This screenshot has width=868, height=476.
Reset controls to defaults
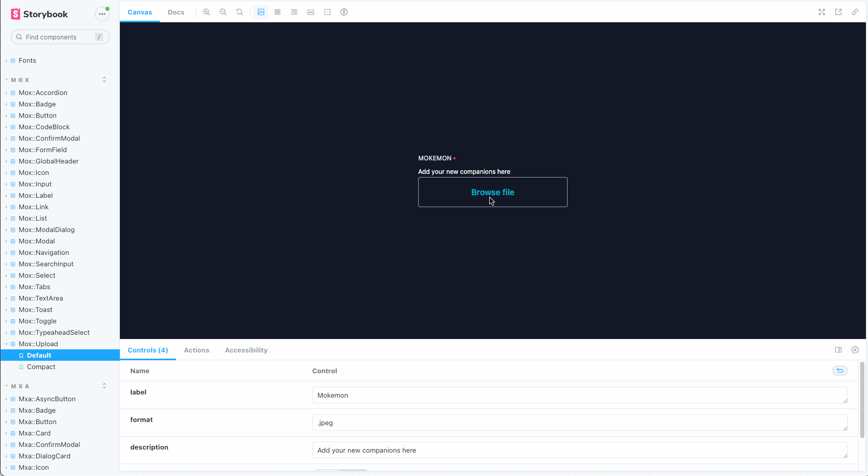[840, 371]
